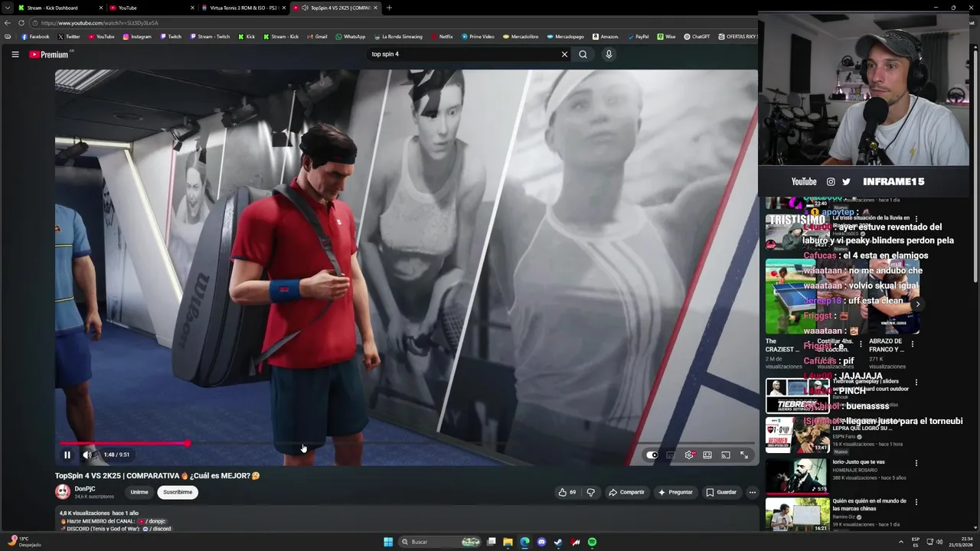Image resolution: width=980 pixels, height=551 pixels.
Task: Open the taskbar clock showing 21:34
Action: tap(962, 542)
